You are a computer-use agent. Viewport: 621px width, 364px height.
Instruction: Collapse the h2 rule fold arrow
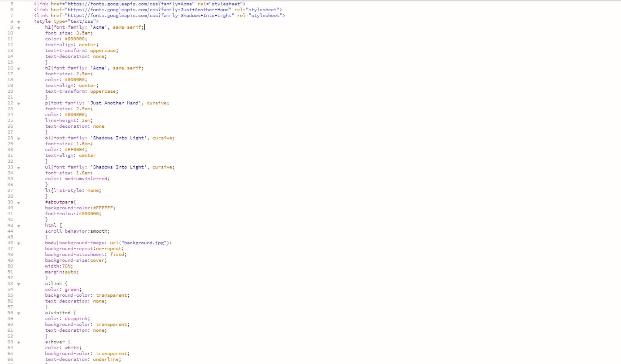tap(19, 68)
